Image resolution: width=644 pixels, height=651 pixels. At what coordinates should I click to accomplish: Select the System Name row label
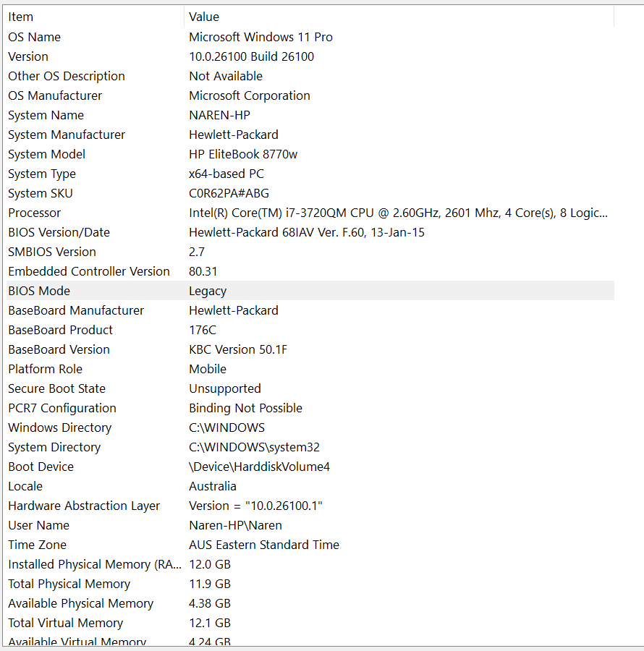46,115
